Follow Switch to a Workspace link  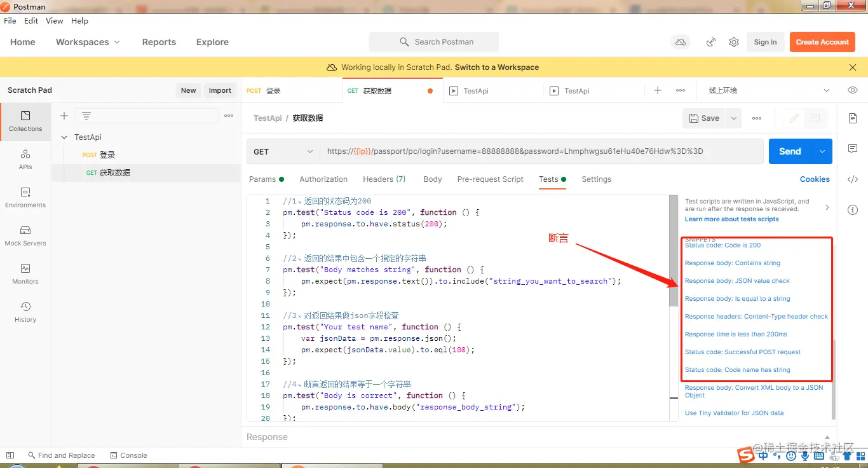(x=497, y=67)
